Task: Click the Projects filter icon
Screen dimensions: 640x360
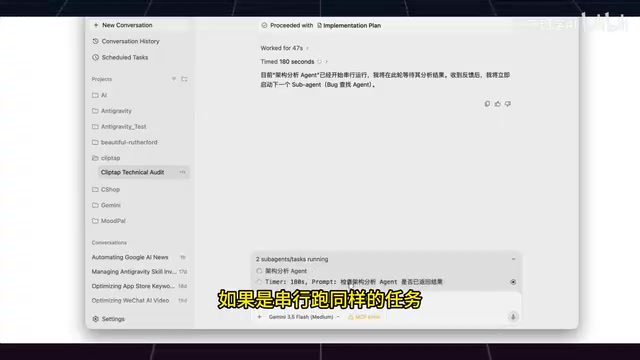Action: coord(174,79)
